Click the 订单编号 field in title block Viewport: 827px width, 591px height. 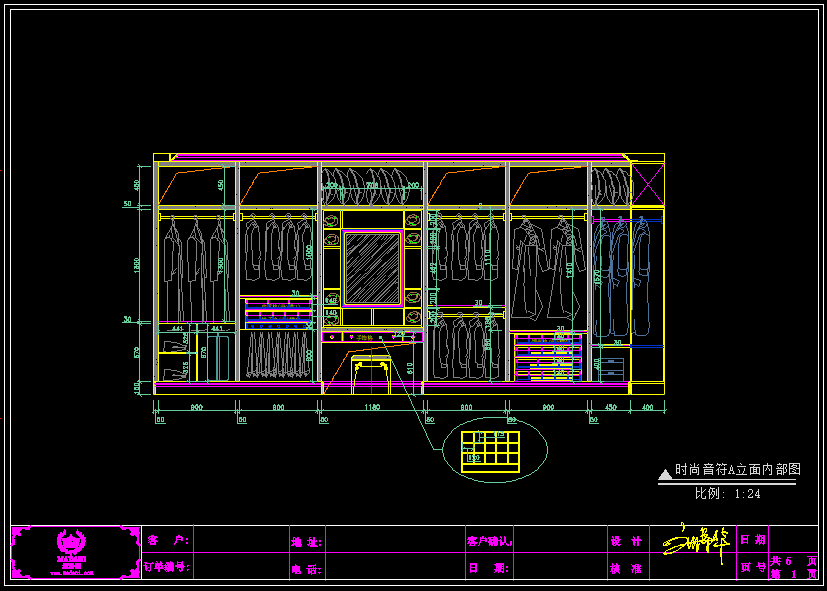(x=167, y=567)
